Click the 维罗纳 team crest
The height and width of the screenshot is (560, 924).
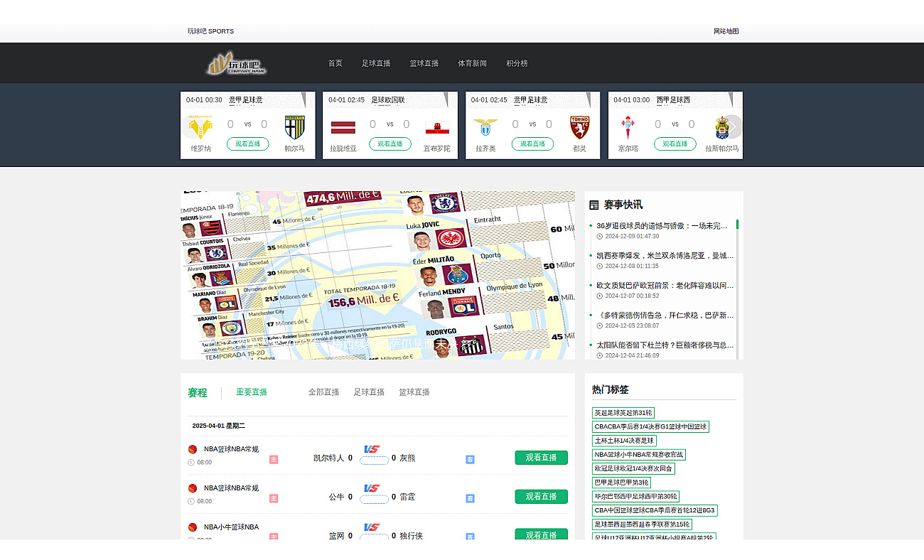[200, 127]
